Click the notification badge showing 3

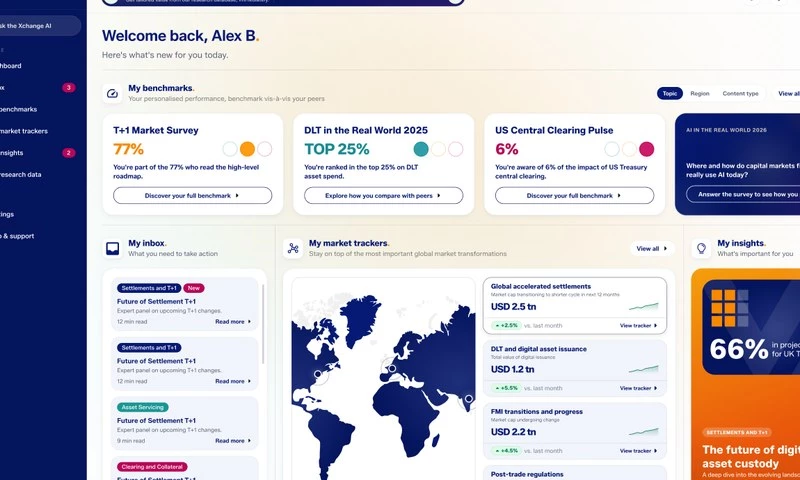69,88
